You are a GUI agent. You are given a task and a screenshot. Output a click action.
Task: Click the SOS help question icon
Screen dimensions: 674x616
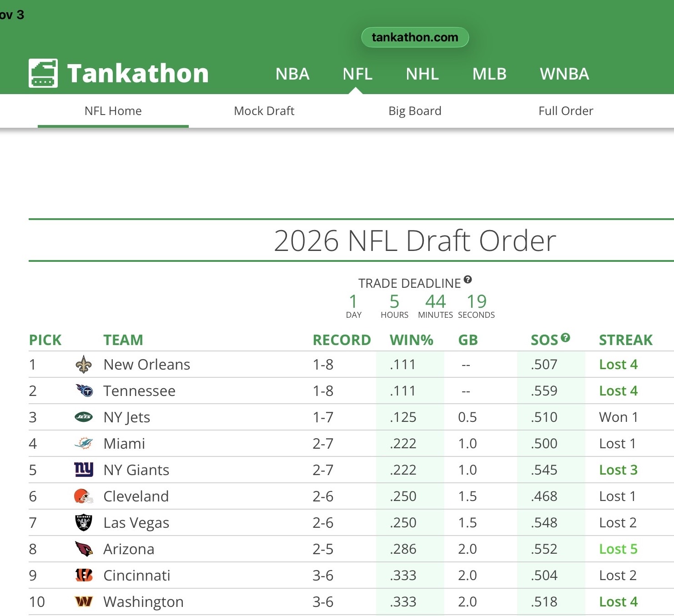[565, 337]
